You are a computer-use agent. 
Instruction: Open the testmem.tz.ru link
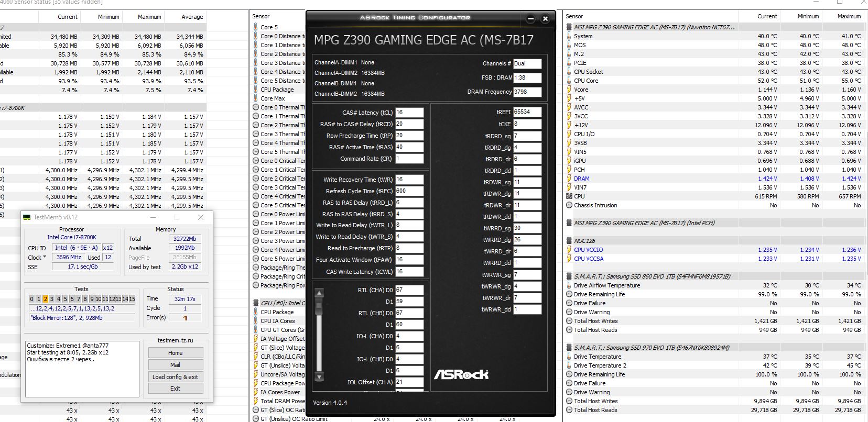(175, 340)
